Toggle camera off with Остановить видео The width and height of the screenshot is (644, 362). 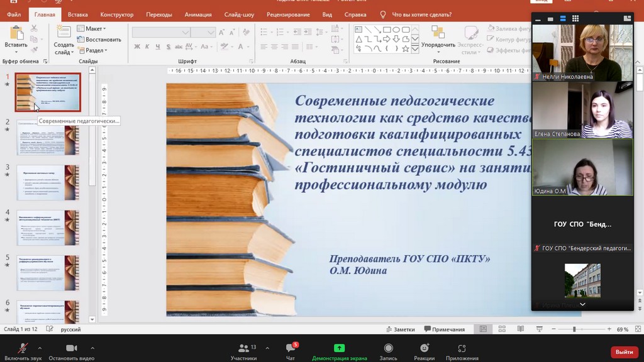tap(71, 349)
